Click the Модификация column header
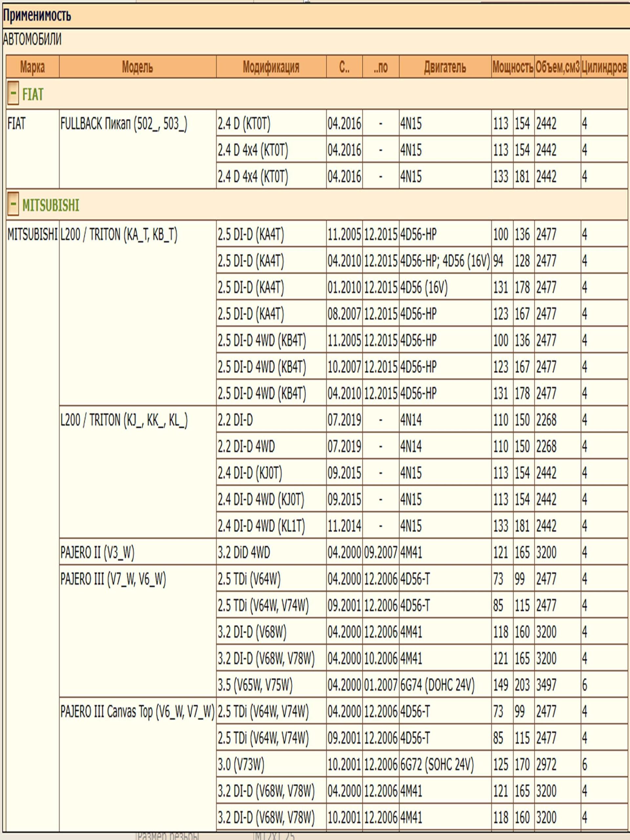Image resolution: width=630 pixels, height=840 pixels. point(271,67)
